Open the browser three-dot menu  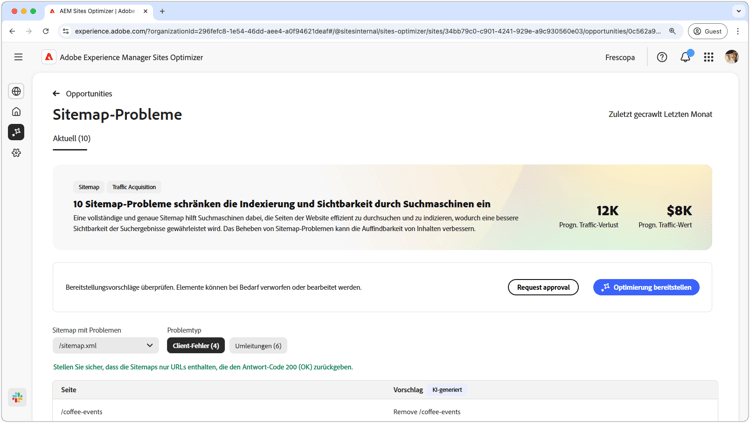click(x=738, y=31)
